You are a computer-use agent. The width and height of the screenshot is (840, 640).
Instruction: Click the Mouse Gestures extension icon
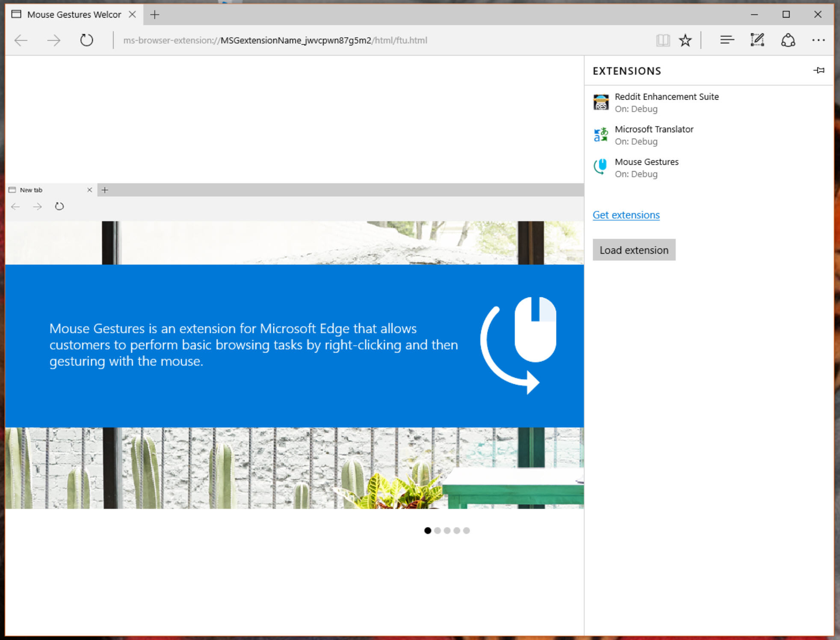(600, 167)
